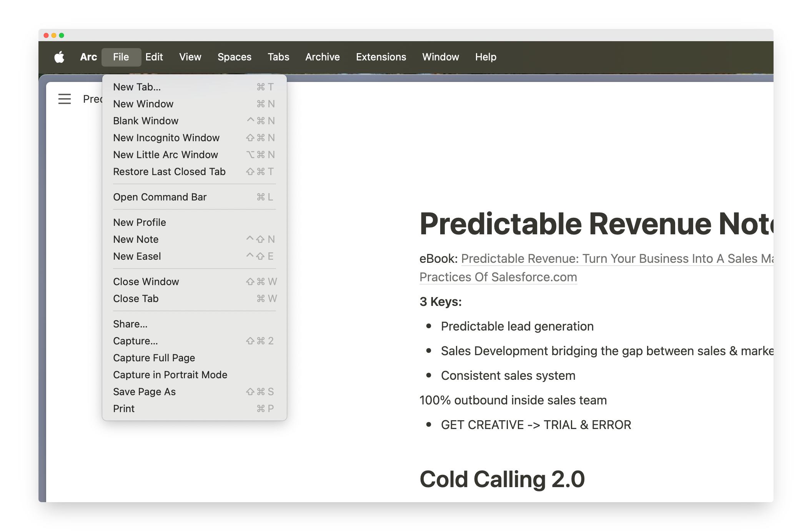
Task: Select Blank Window menu item
Action: (195, 121)
